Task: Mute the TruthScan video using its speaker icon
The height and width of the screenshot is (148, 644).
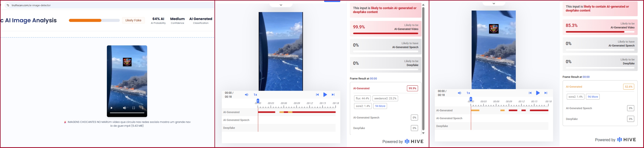Action: point(124,108)
